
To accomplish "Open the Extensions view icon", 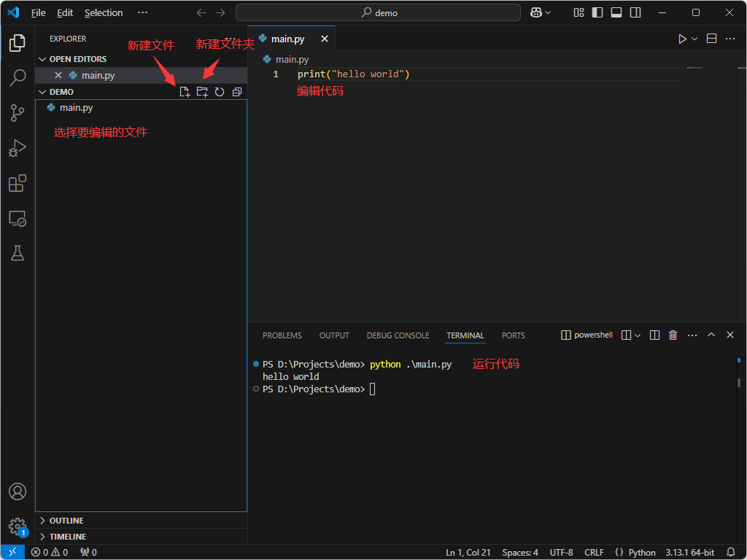I will point(17,183).
